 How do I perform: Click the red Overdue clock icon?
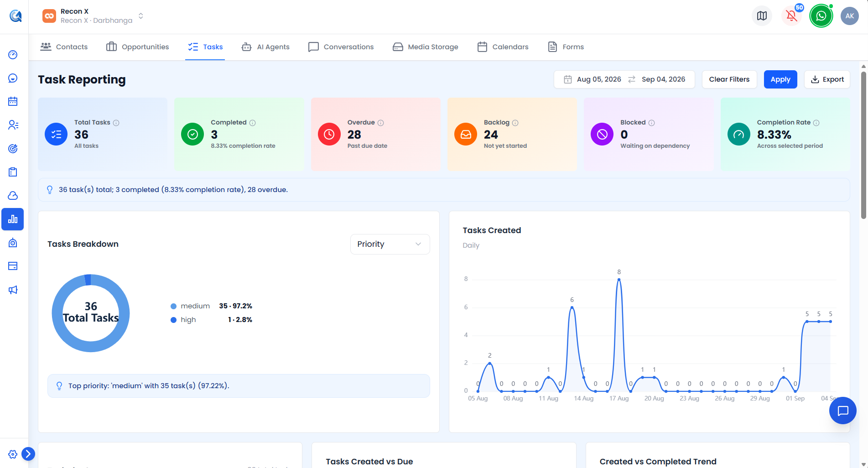pyautogui.click(x=329, y=134)
